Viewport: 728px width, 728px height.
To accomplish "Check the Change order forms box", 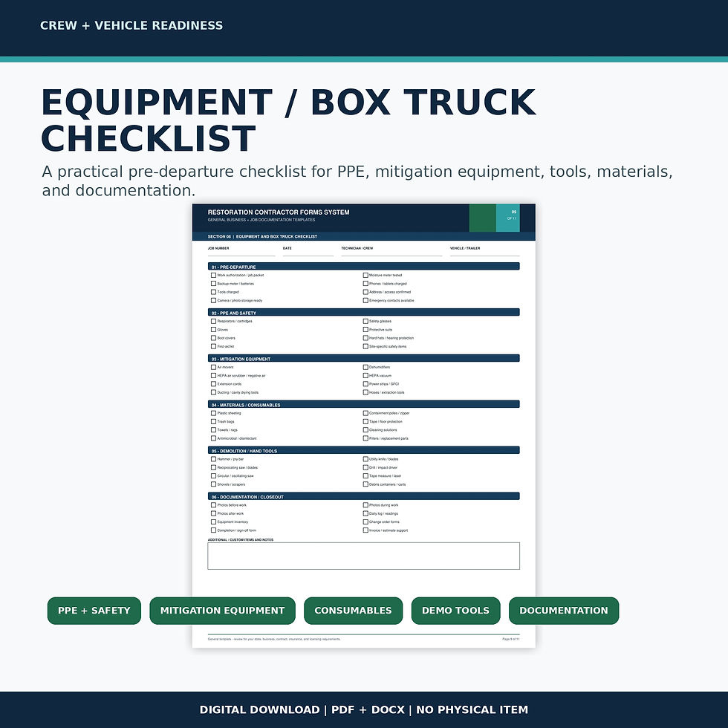I will [x=365, y=521].
